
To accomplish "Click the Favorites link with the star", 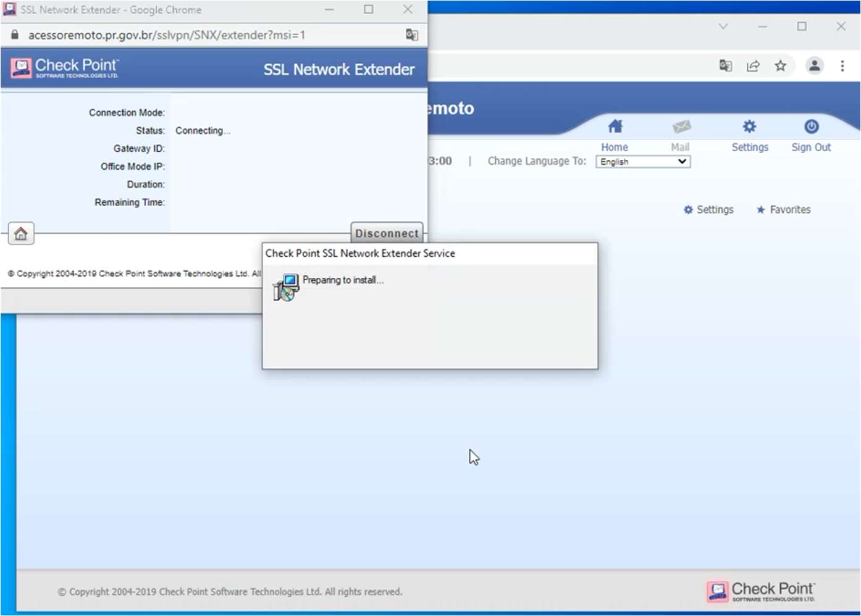I will [784, 210].
